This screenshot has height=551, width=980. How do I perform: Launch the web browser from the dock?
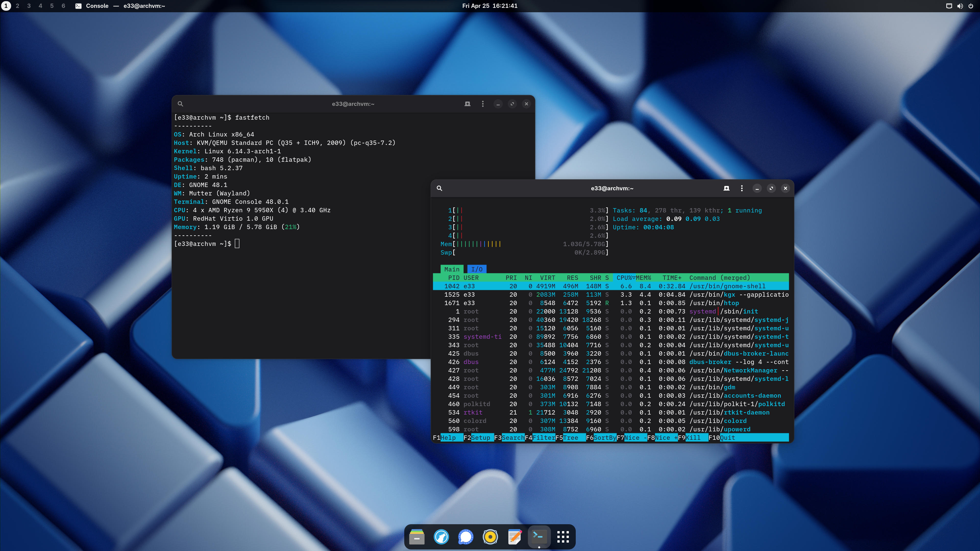441,536
